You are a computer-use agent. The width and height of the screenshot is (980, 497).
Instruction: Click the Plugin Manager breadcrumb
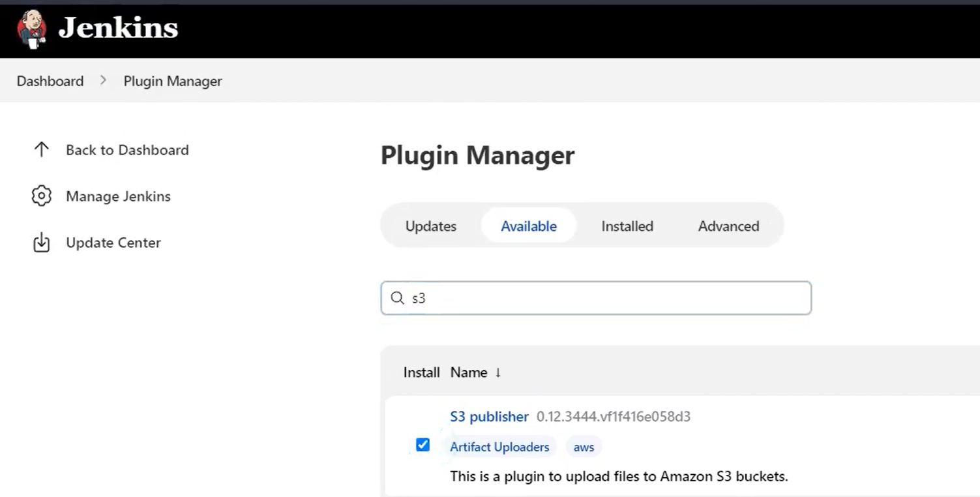[x=173, y=81]
